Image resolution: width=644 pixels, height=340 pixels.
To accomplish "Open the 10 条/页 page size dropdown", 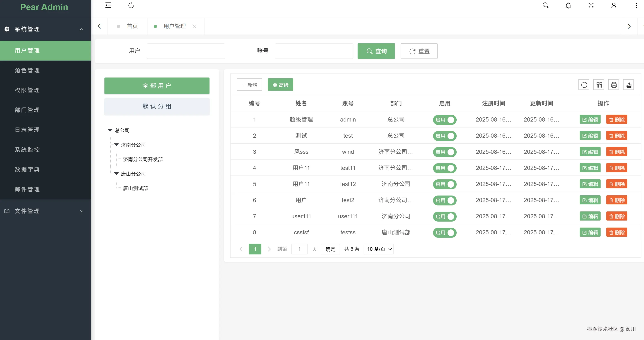I will point(379,249).
